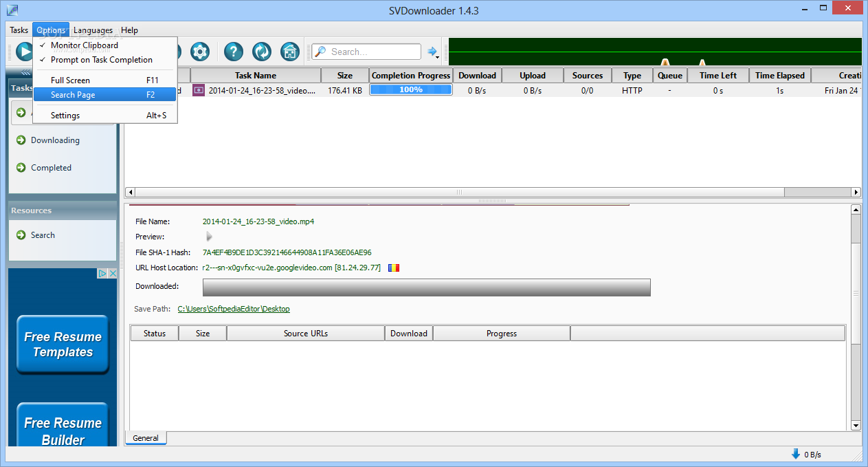Close the open Options menu
This screenshot has width=868, height=467.
coord(51,30)
